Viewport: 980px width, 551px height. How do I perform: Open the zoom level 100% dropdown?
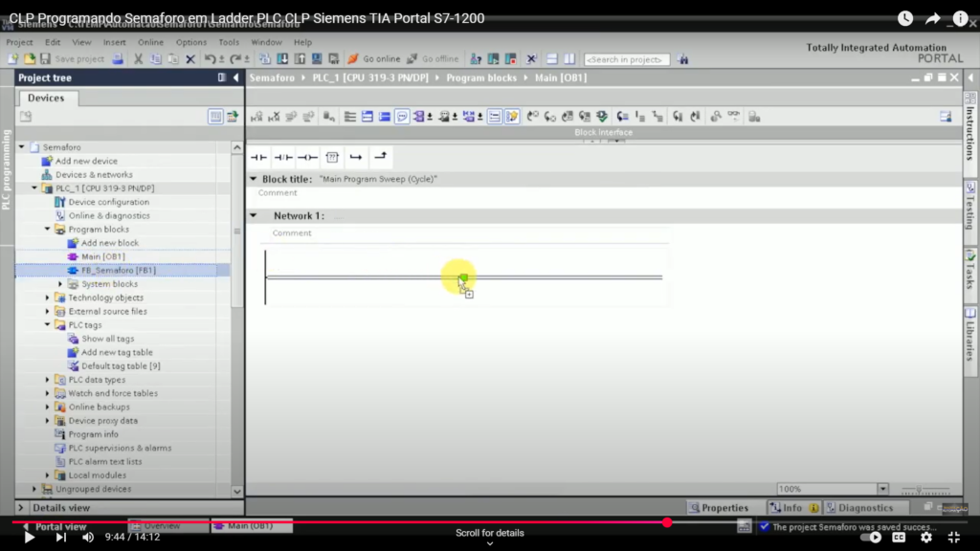pyautogui.click(x=882, y=489)
